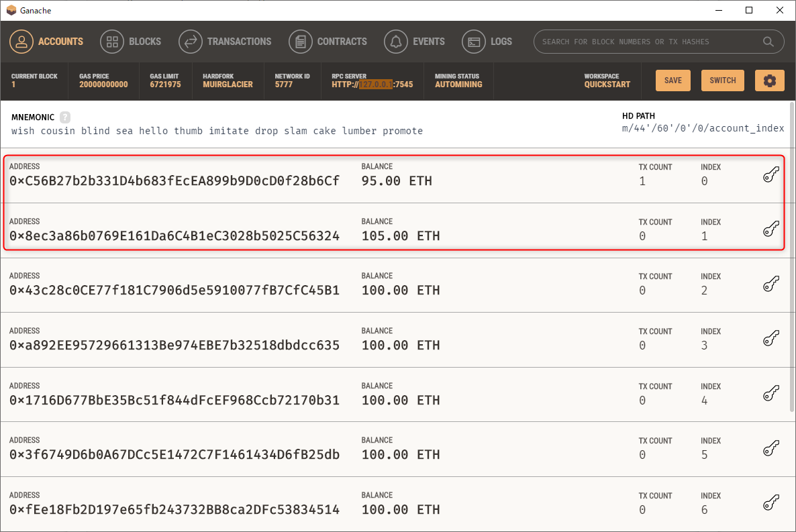Click key icon on account index 5

coord(771,448)
